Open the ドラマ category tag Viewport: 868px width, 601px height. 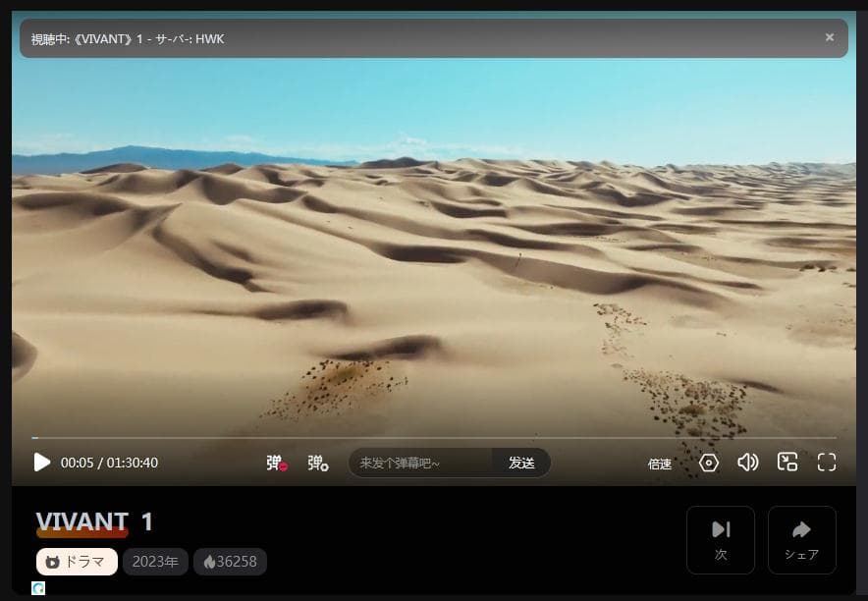(x=77, y=562)
